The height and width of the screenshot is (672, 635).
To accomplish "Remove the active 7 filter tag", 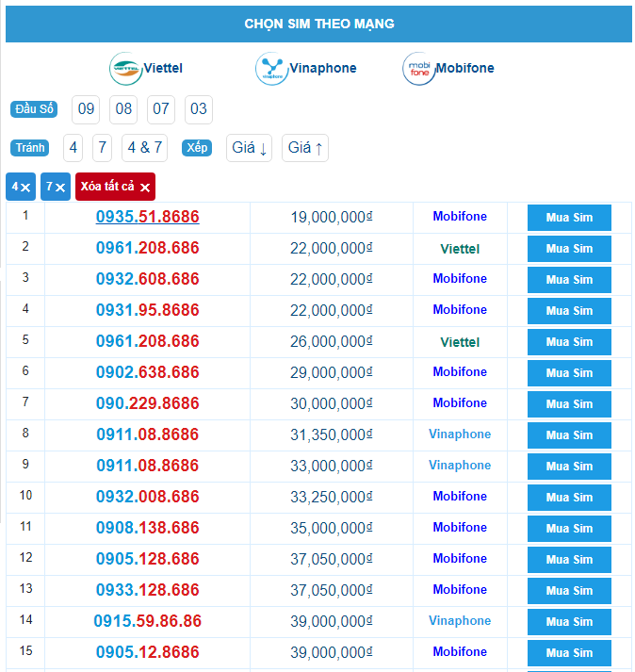I will [x=56, y=187].
